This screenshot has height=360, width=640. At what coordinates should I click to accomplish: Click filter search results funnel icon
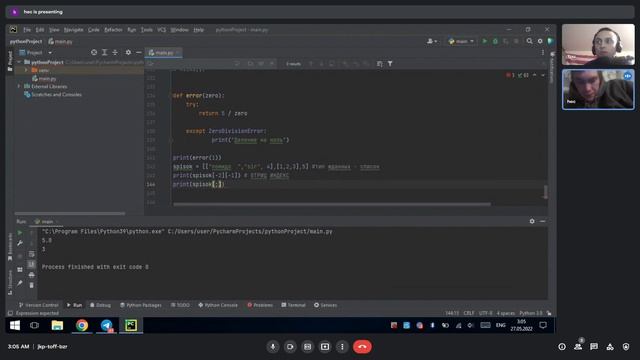[390, 64]
